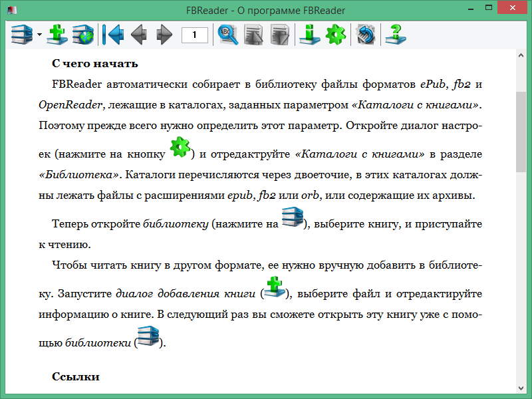Viewport: 532px width, 399px height.
Task: Go back with left arrow button
Action: coord(139,35)
